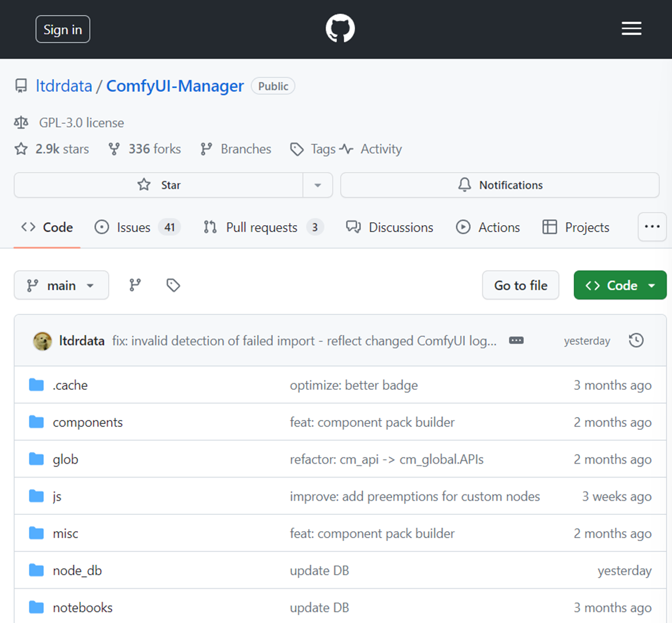Open the js folder
Screen dimensions: 672x623
(x=57, y=497)
